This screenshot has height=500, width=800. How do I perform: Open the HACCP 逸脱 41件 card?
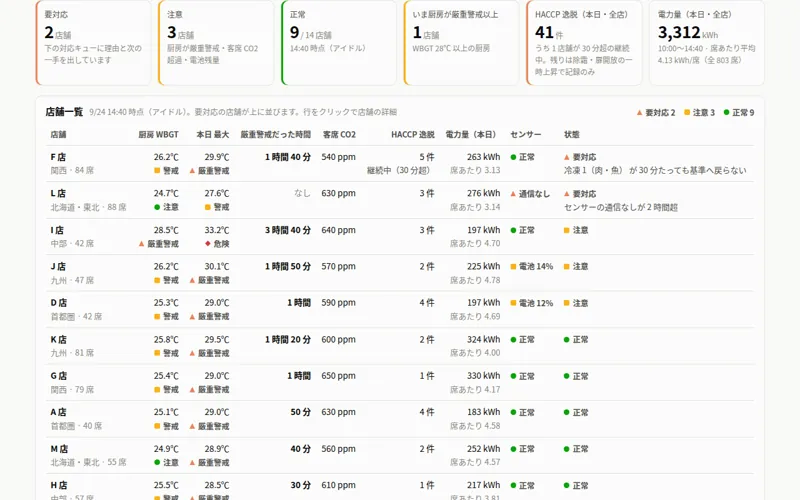tap(584, 42)
